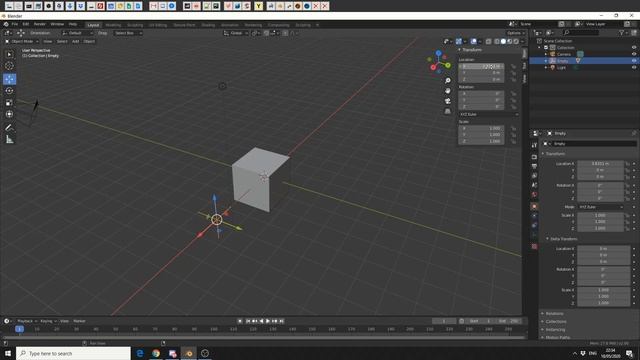Image resolution: width=640 pixels, height=360 pixels.
Task: Open the viewport Add menu
Action: pyautogui.click(x=76, y=41)
